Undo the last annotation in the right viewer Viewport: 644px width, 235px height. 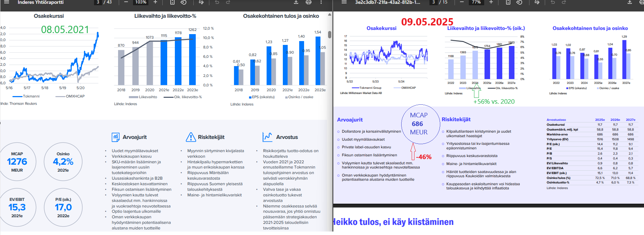click(x=553, y=2)
